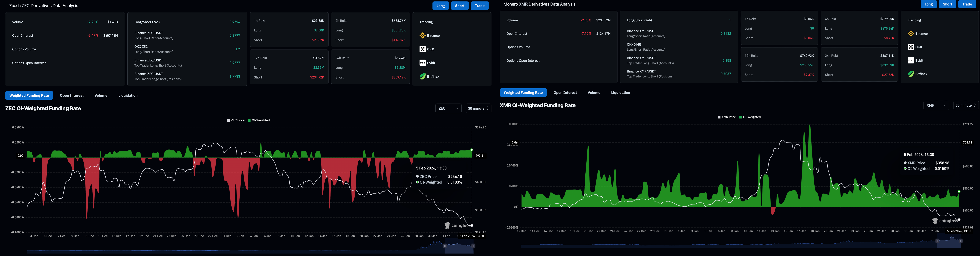Open the ZEC coin selector dropdown
The height and width of the screenshot is (256, 980).
tap(448, 108)
